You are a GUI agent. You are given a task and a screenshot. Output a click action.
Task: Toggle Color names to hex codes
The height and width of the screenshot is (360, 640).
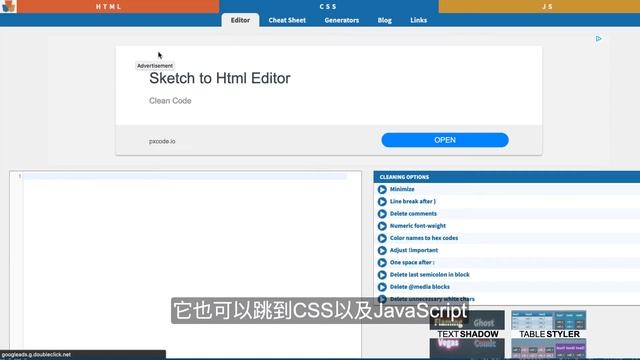click(382, 238)
